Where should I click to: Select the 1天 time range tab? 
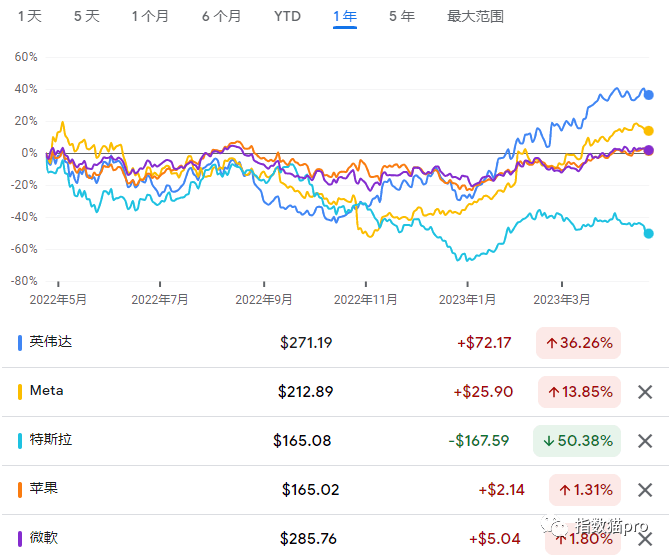click(x=30, y=17)
